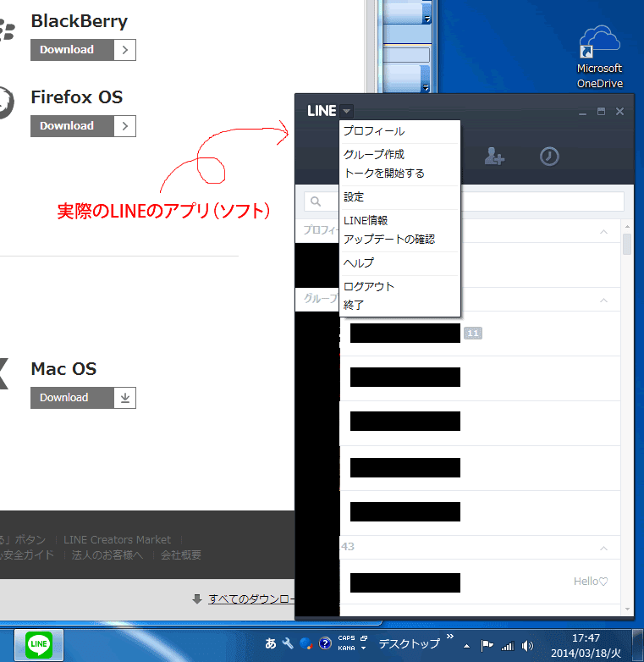Viewport: 644px width, 662px height.
Task: Open the group with the 11 badge
Action: pyautogui.click(x=480, y=334)
